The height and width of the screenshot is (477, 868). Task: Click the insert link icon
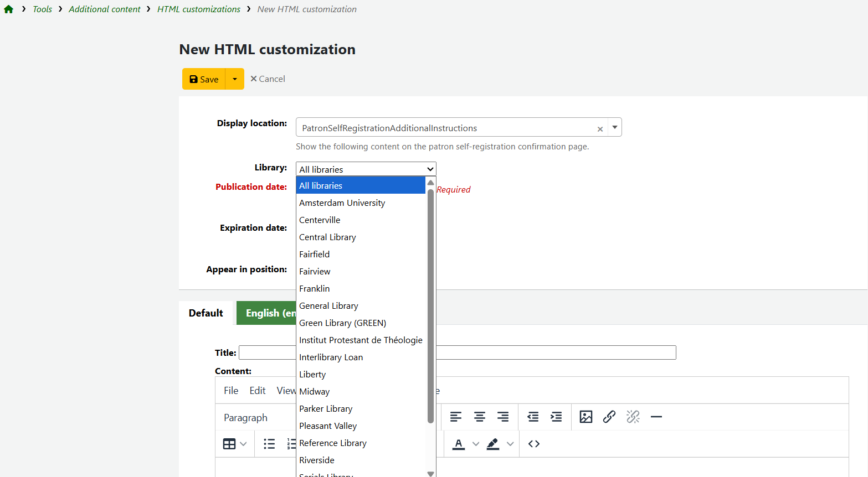tap(609, 417)
